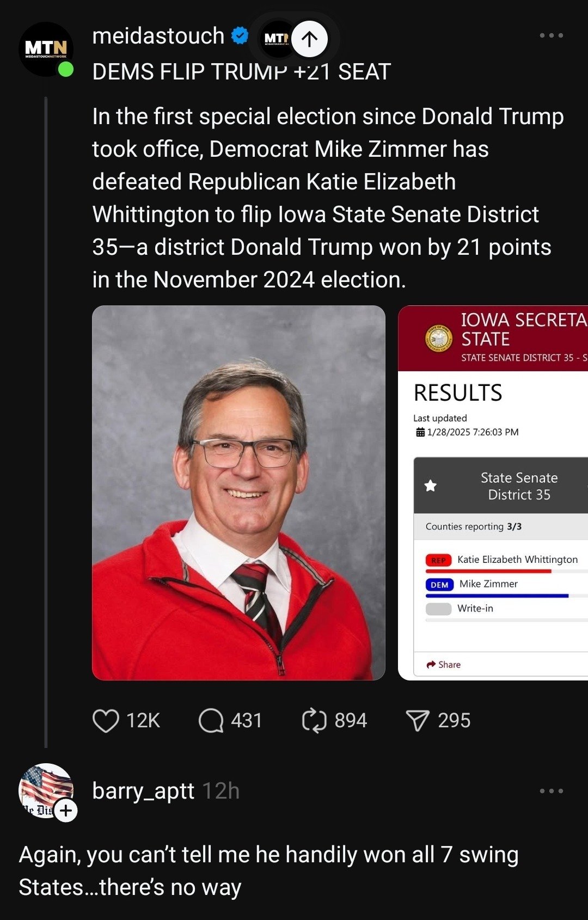This screenshot has width=588, height=920.
Task: Open comments on the meidastouch post
Action: point(211,720)
